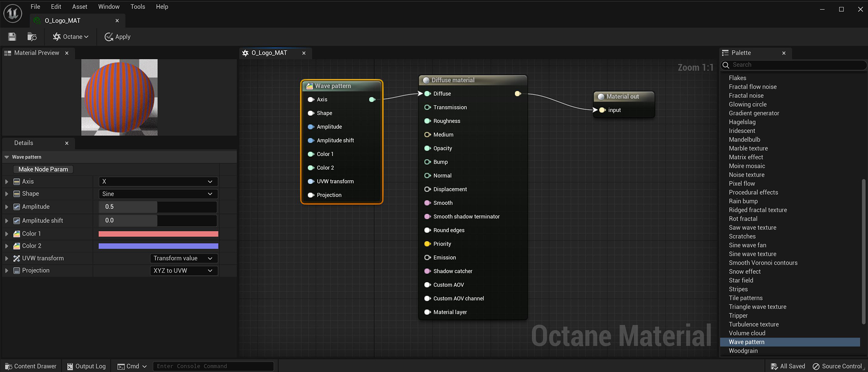Open the Cmd console type dropdown

pos(132,366)
